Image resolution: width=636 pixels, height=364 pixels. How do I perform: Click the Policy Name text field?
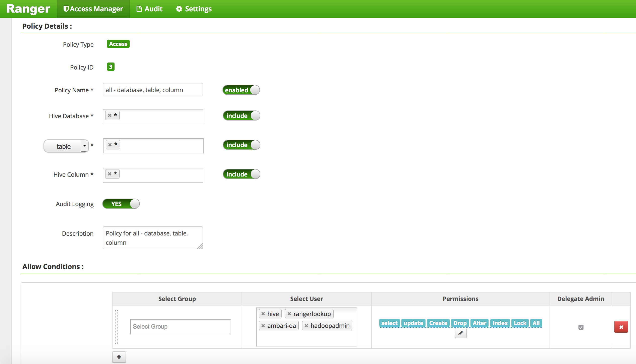[x=153, y=90]
